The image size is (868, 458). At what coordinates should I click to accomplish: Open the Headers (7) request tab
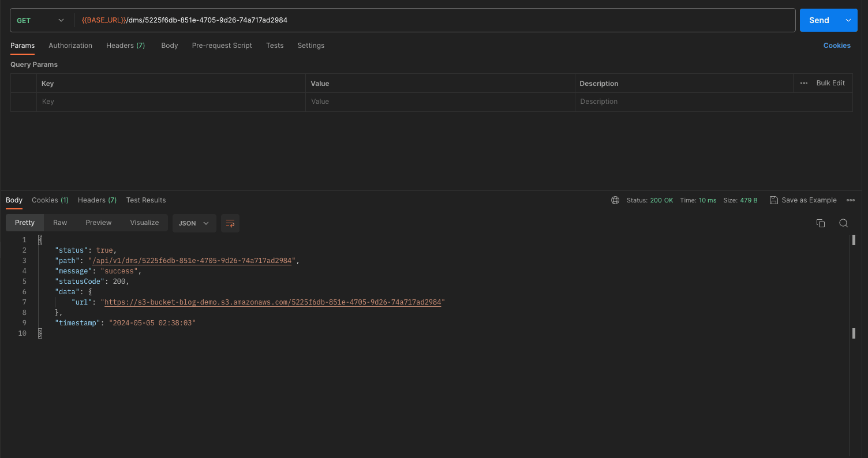tap(125, 46)
